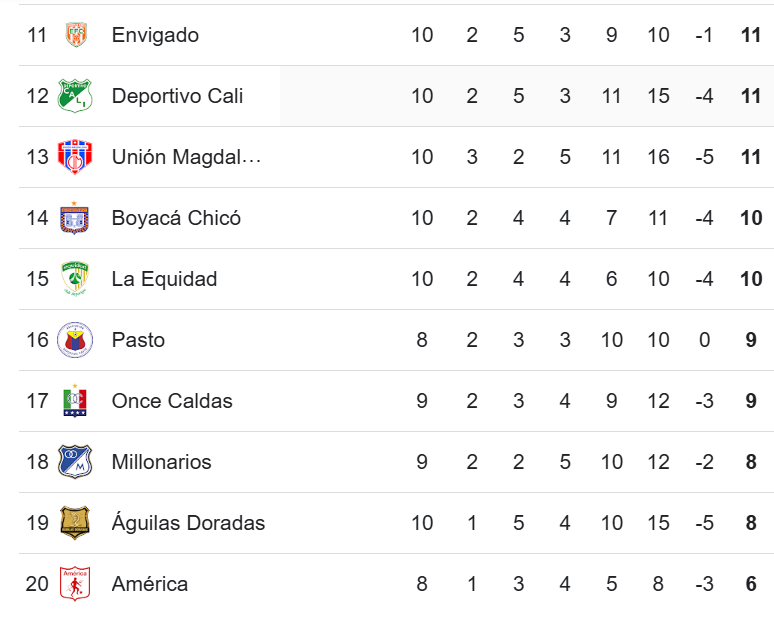
Task: Open the Pasto team page
Action: (x=138, y=340)
